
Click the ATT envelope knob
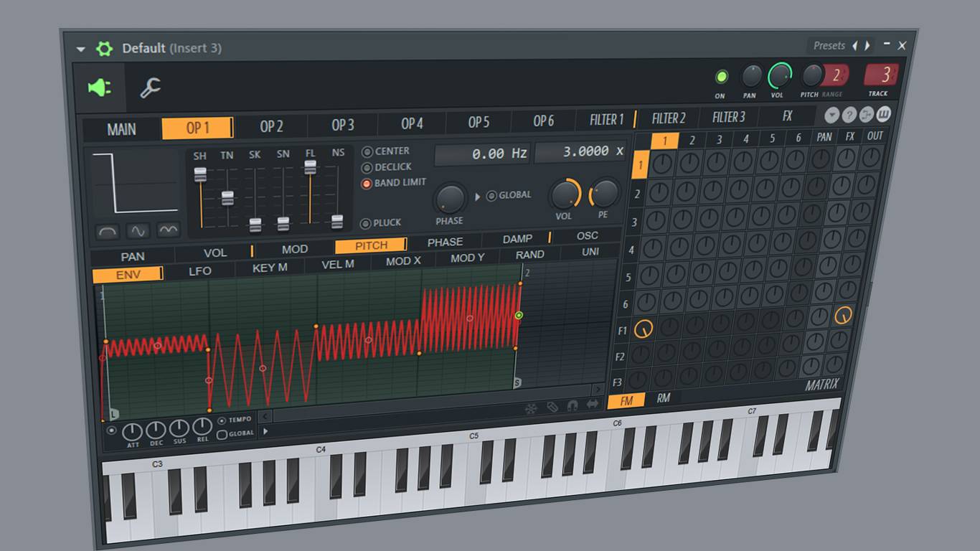point(133,432)
